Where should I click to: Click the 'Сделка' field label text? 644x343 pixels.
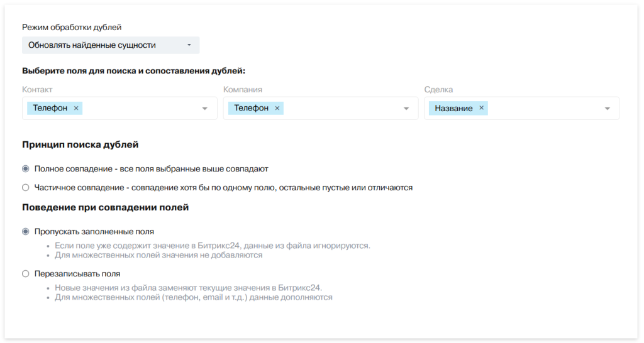coord(438,90)
